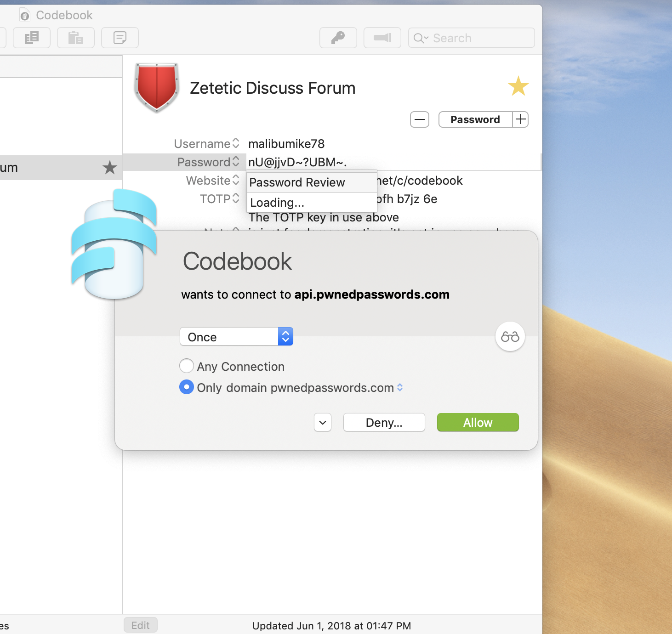This screenshot has height=634, width=672.
Task: Click the Deny... button
Action: [x=384, y=422]
